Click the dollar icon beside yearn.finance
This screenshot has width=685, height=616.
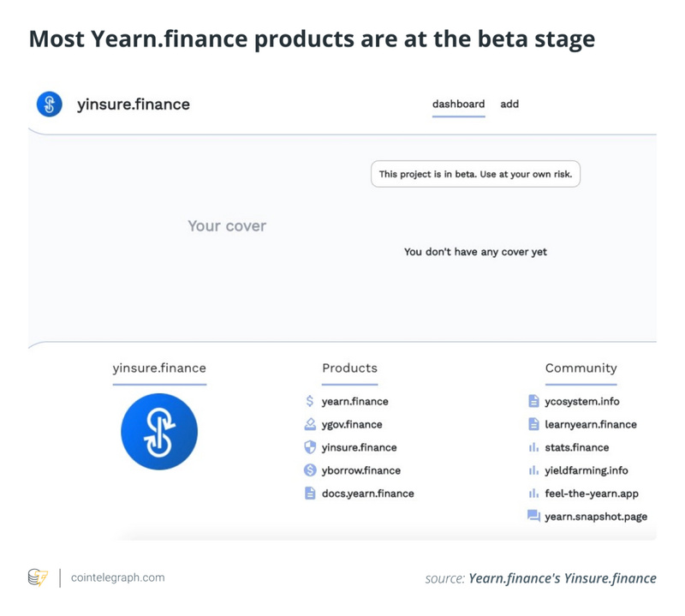pyautogui.click(x=310, y=401)
